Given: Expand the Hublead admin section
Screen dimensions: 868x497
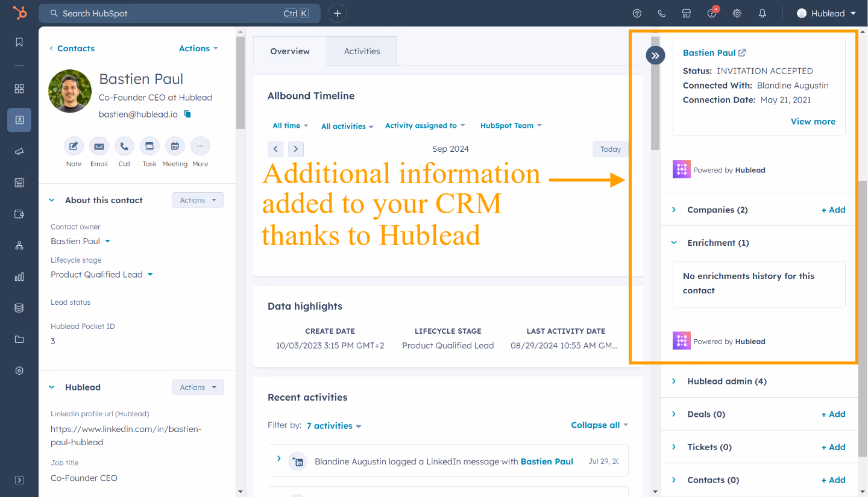Looking at the screenshot, I should [x=674, y=381].
